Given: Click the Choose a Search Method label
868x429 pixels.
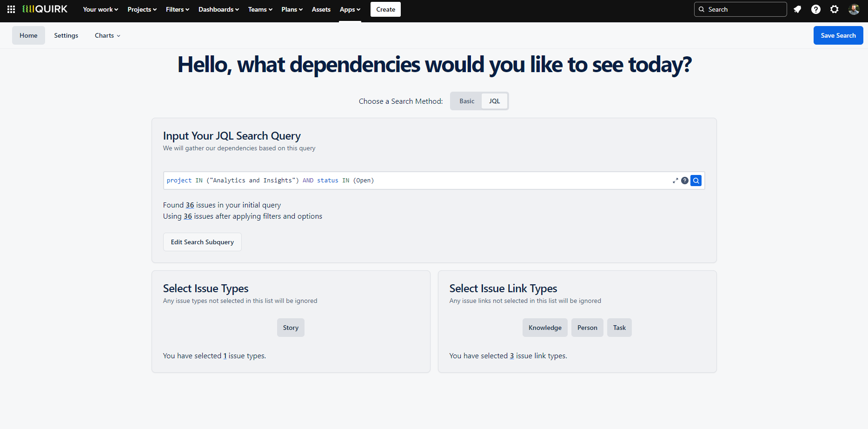Looking at the screenshot, I should click(401, 101).
